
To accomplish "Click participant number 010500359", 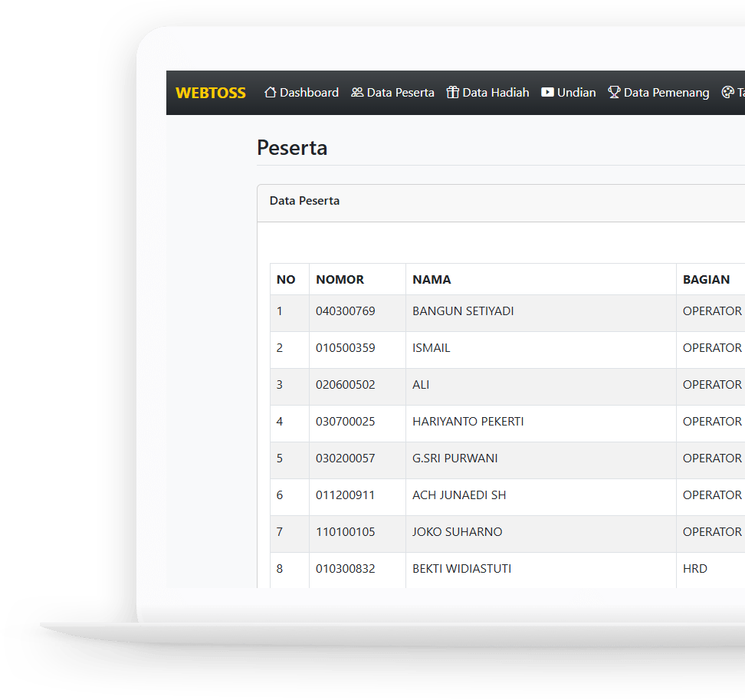I will point(345,348).
